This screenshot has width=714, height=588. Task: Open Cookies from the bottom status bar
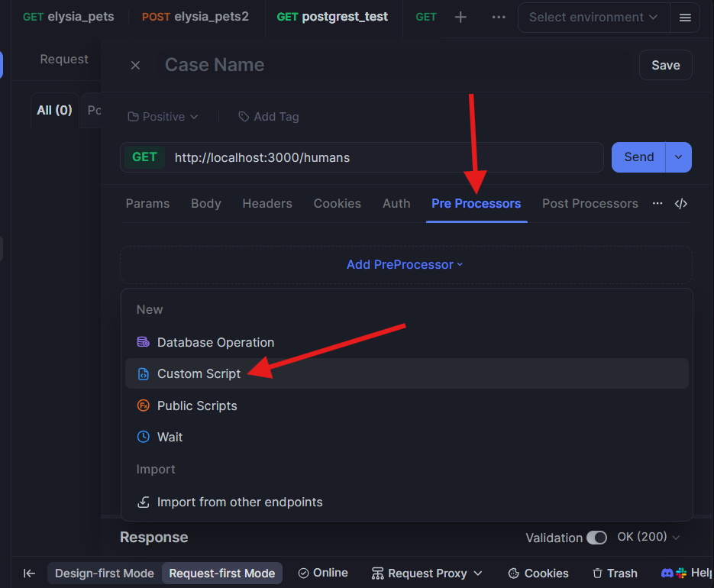point(538,573)
